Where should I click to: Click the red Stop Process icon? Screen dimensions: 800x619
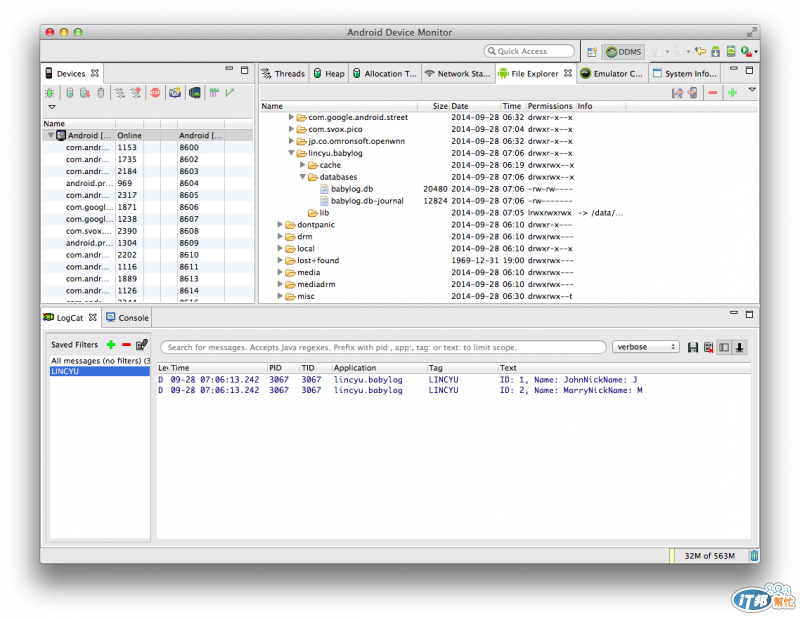point(156,93)
